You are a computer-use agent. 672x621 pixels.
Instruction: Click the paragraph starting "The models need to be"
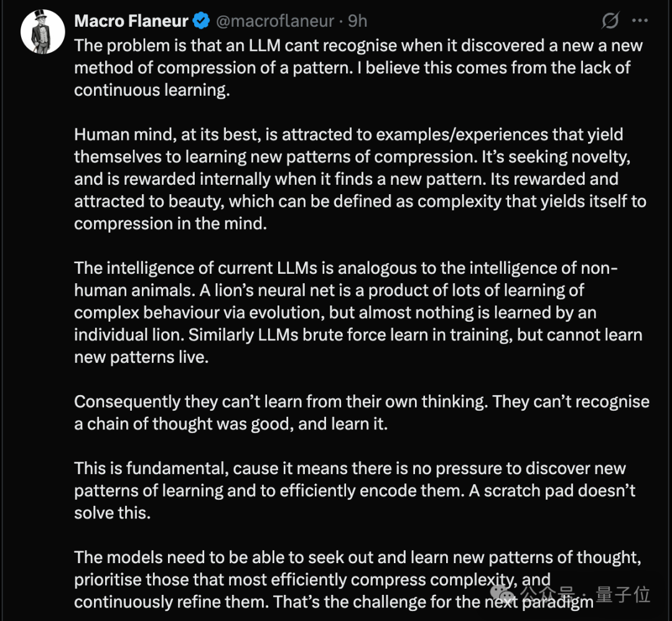point(358,579)
